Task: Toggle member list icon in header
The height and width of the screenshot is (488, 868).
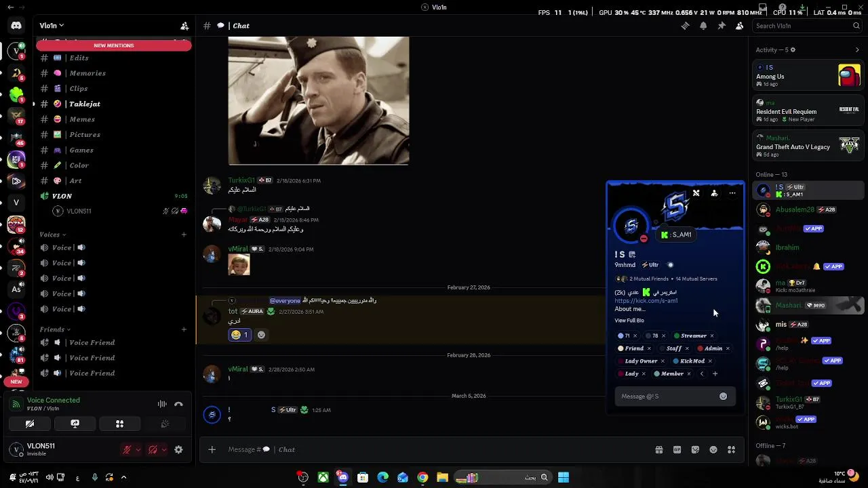Action: [x=739, y=26]
